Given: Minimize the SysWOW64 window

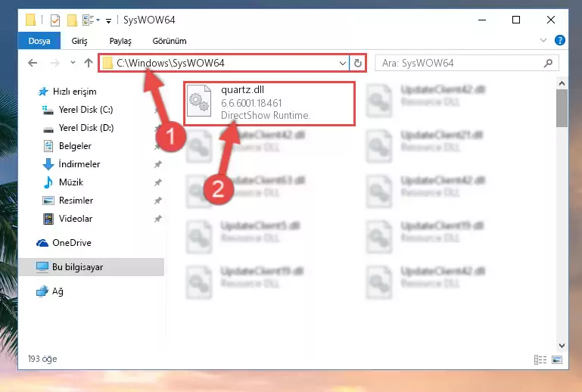Looking at the screenshot, I should coord(482,20).
